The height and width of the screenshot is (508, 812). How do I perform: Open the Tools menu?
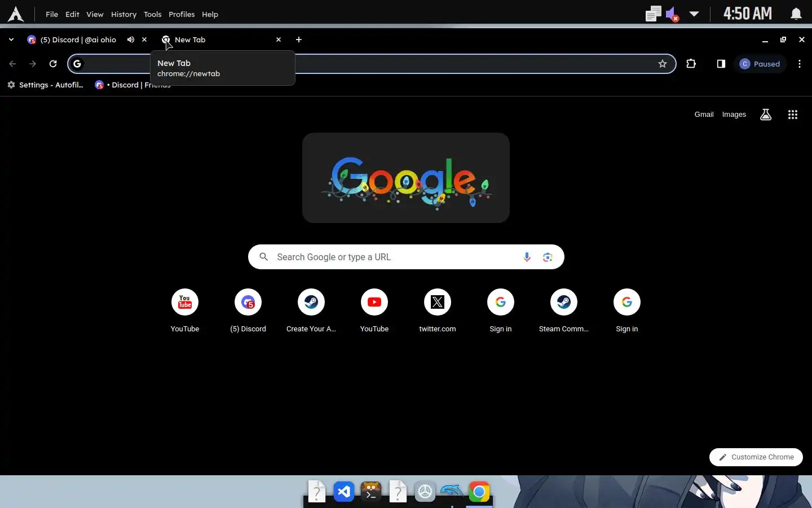point(152,14)
